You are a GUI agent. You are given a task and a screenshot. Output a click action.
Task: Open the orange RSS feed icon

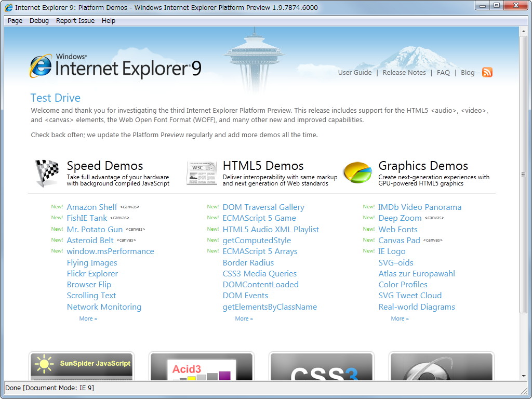(x=487, y=72)
